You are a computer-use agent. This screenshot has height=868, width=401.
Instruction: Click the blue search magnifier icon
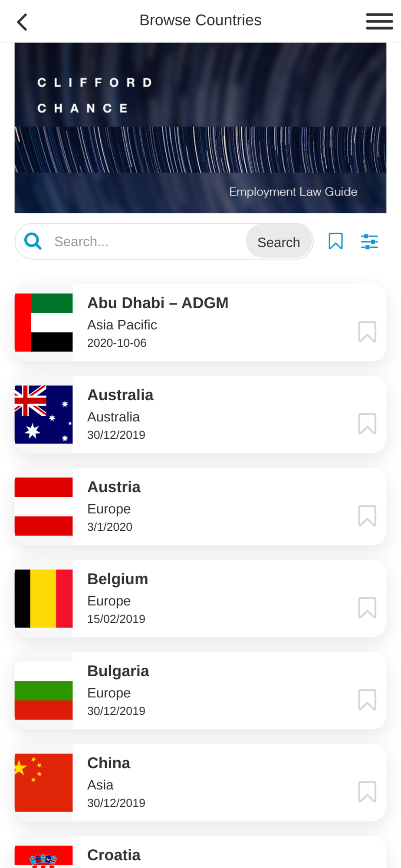click(33, 241)
